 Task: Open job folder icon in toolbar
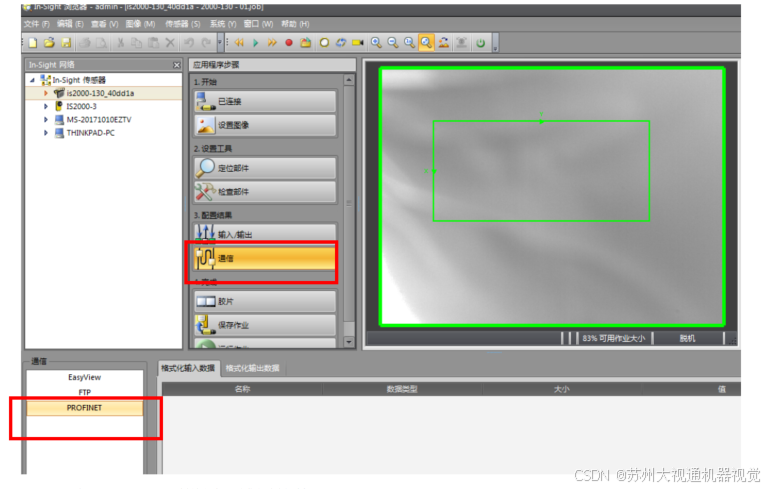pyautogui.click(x=49, y=43)
